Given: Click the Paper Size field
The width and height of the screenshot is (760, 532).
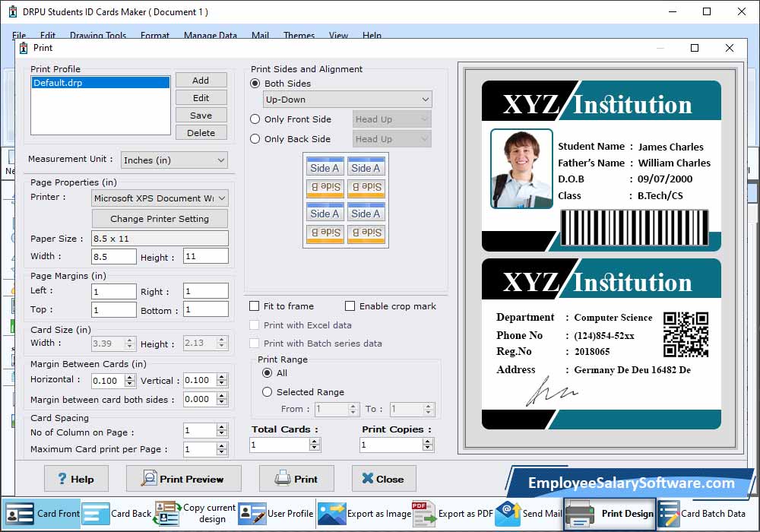Looking at the screenshot, I should 160,239.
